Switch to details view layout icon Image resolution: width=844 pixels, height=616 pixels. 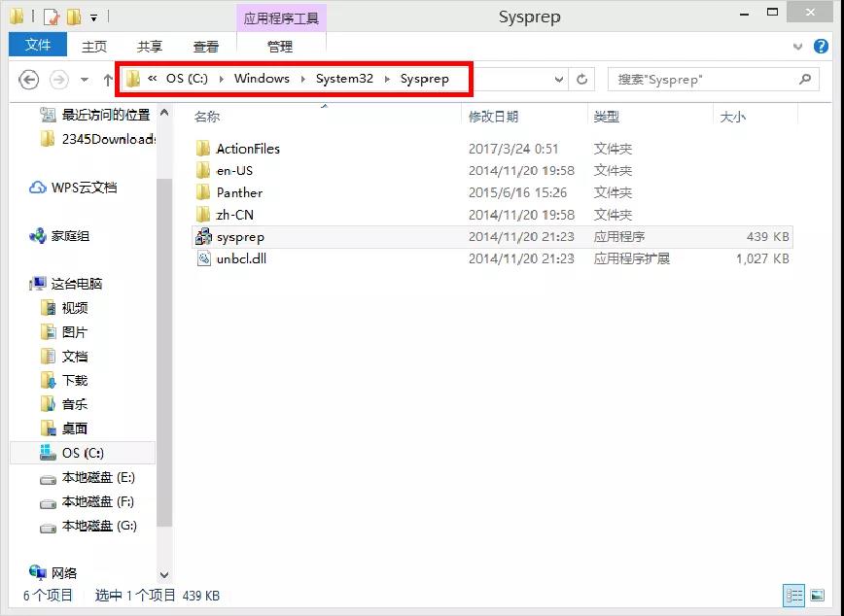coord(794,596)
